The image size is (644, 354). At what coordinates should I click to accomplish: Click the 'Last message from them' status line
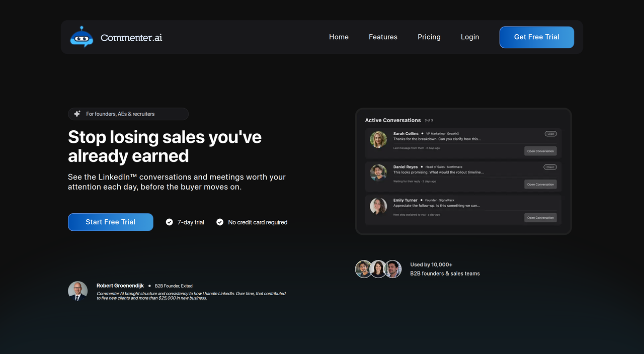click(x=417, y=148)
